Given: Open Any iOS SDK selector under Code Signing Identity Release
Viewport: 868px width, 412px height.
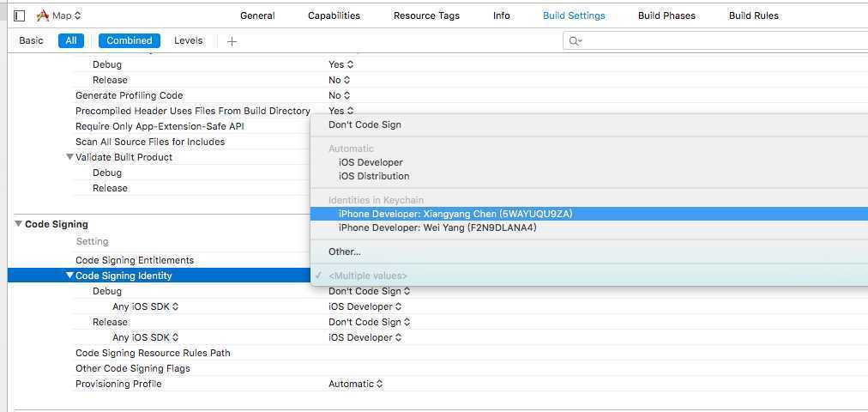Looking at the screenshot, I should tap(146, 337).
